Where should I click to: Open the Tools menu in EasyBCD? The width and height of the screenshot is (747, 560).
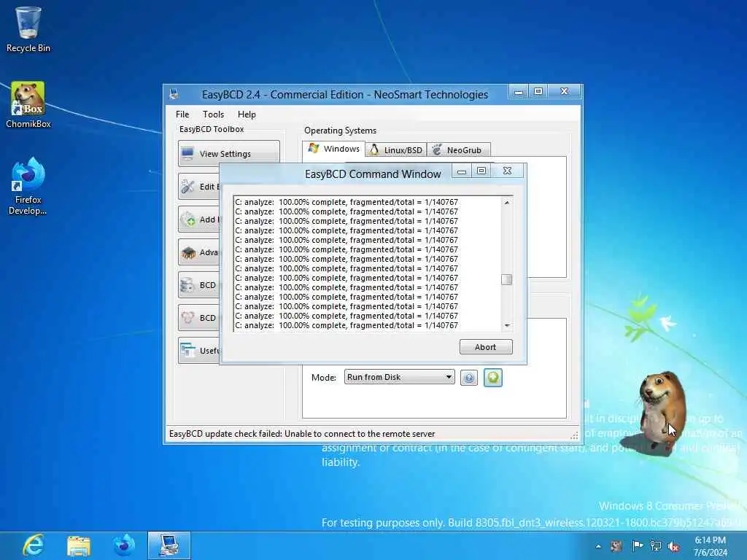click(213, 114)
